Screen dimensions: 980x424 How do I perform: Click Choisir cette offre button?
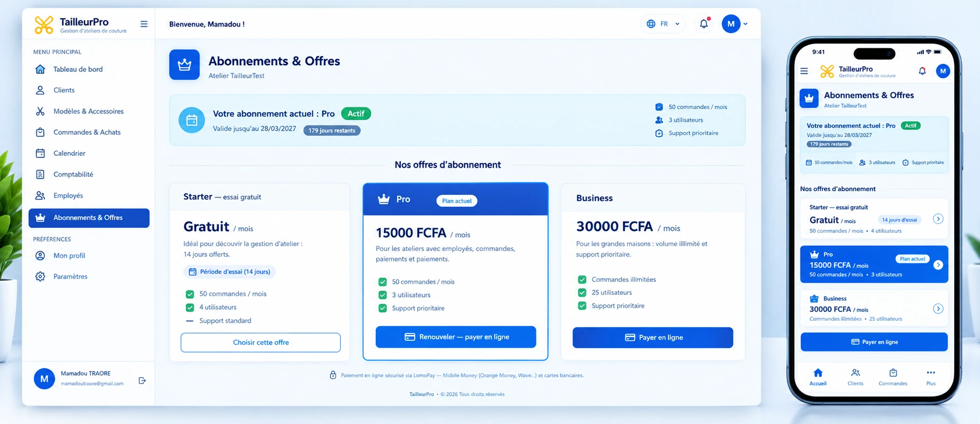[x=261, y=342]
